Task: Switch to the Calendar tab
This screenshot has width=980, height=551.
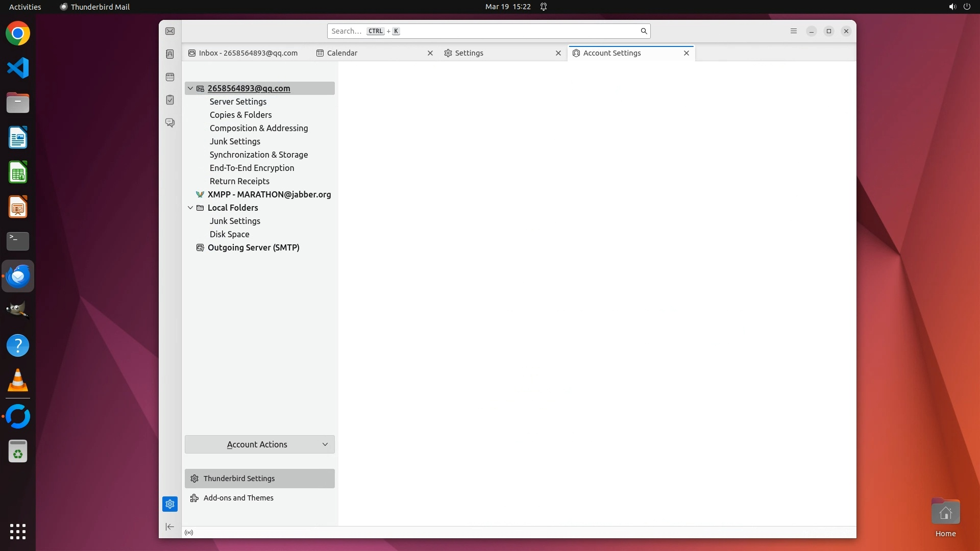Action: pyautogui.click(x=342, y=53)
